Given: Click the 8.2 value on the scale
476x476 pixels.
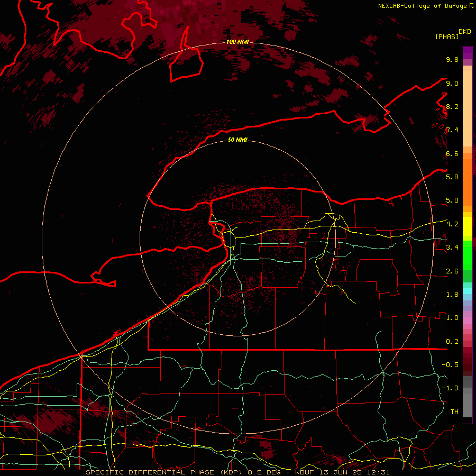Looking at the screenshot, I should pyautogui.click(x=452, y=106).
